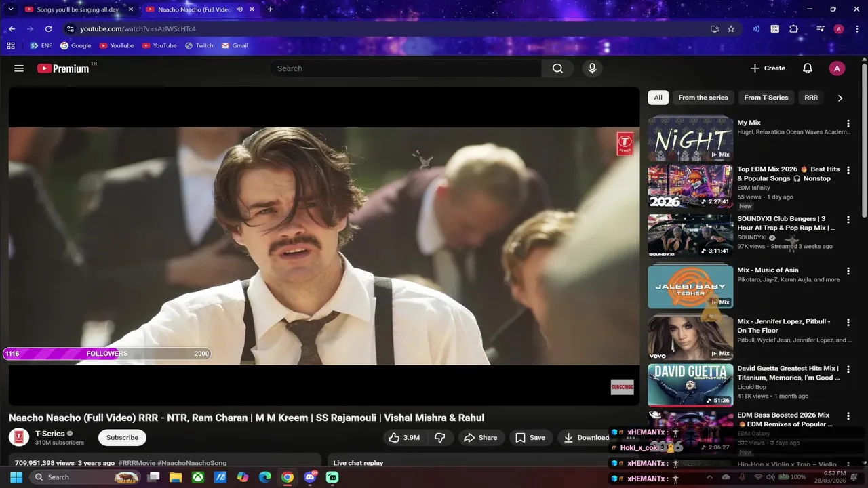Share the video
This screenshot has width=868, height=488.
tap(480, 438)
